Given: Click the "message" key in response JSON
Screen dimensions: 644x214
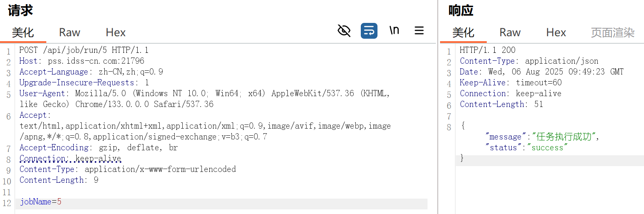Looking at the screenshot, I should coord(506,137).
